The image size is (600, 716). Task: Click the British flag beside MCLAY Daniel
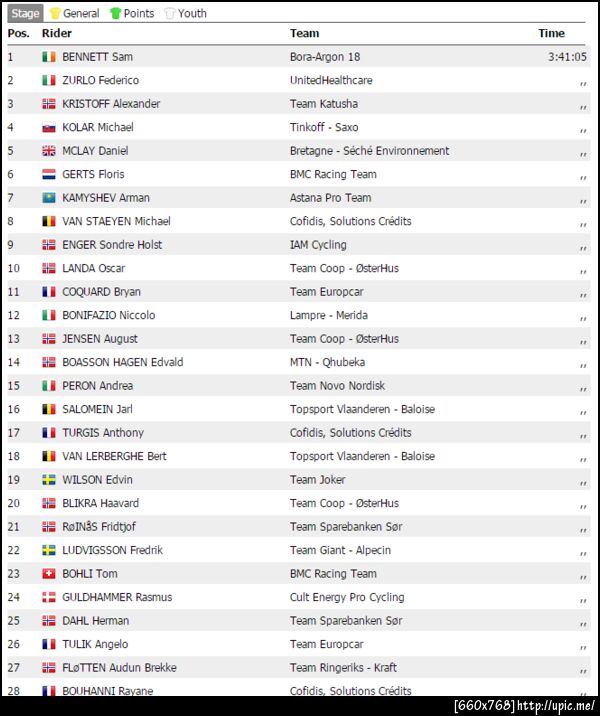49,151
